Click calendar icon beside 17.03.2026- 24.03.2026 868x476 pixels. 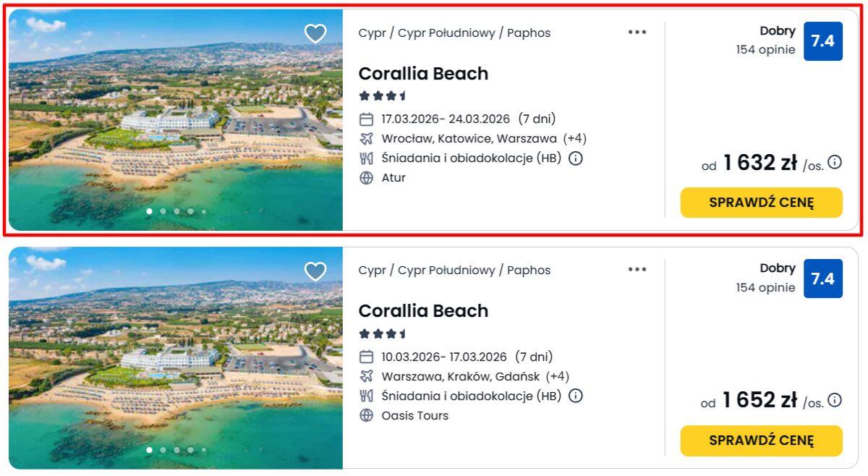pos(367,119)
